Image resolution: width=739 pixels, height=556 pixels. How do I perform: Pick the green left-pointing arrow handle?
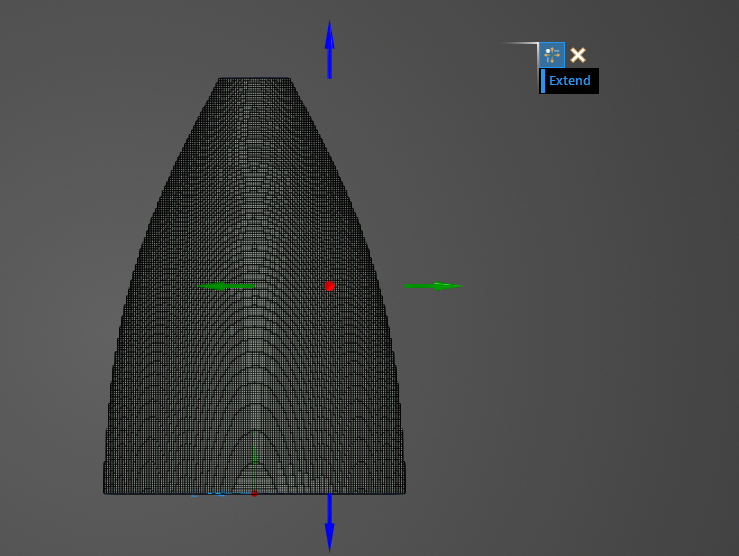[x=225, y=286]
